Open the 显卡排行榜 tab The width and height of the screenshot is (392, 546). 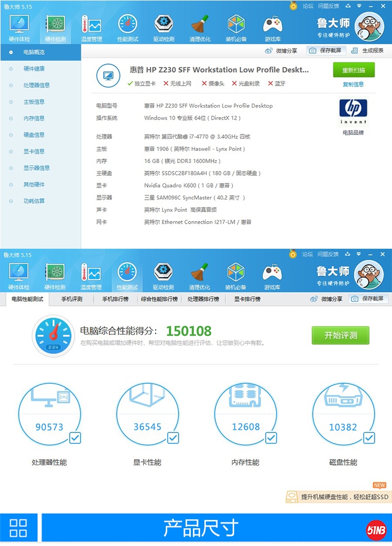point(247,299)
